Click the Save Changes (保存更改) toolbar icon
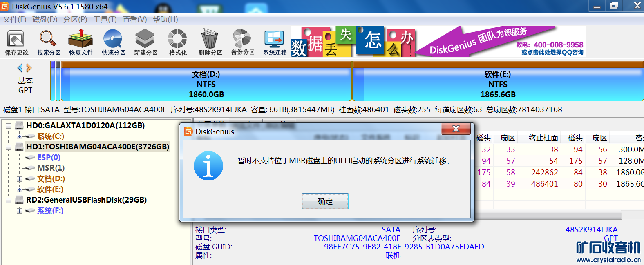644x265 pixels. click(x=16, y=42)
